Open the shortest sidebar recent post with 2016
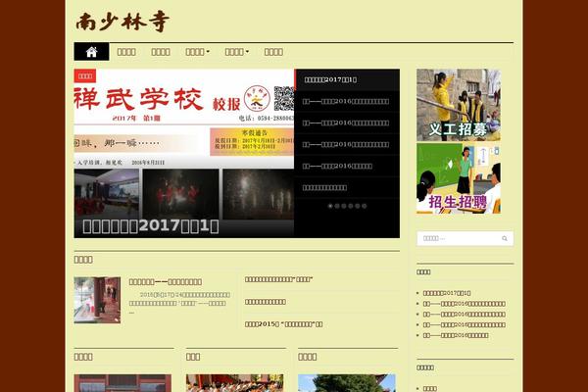Image resolution: width=588 pixels, height=392 pixels. 456,335
